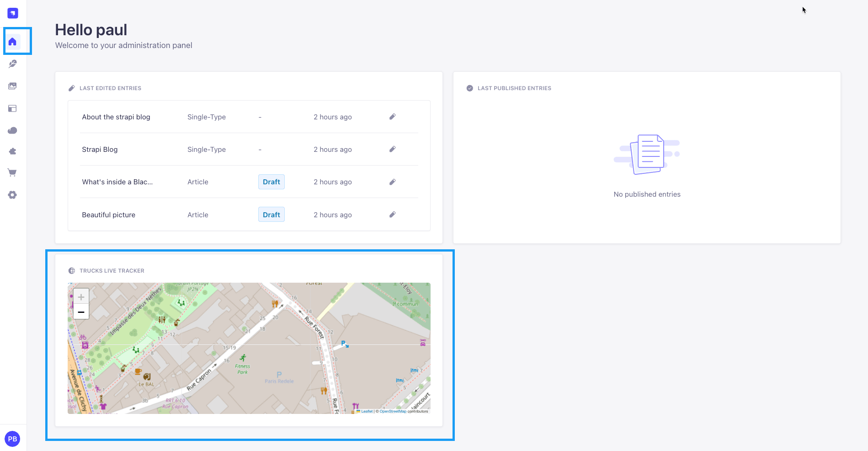Zoom in on the trucks map
The image size is (868, 451).
pyautogui.click(x=81, y=297)
